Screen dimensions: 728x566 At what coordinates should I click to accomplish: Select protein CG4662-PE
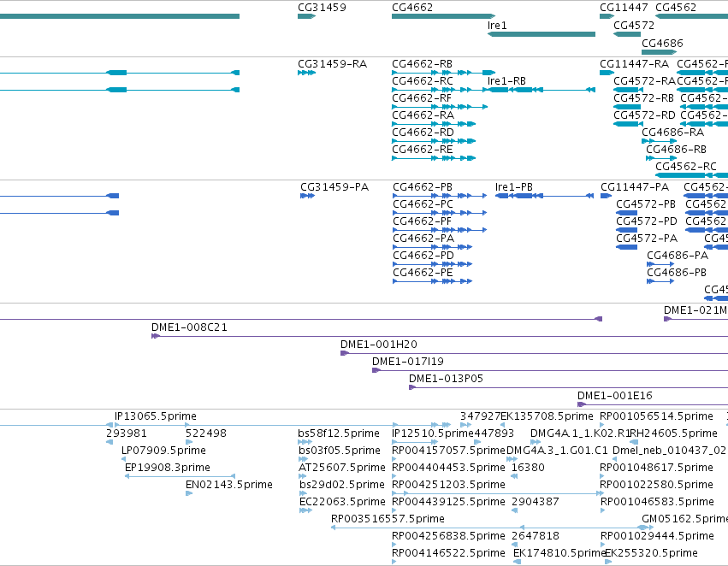point(423,274)
